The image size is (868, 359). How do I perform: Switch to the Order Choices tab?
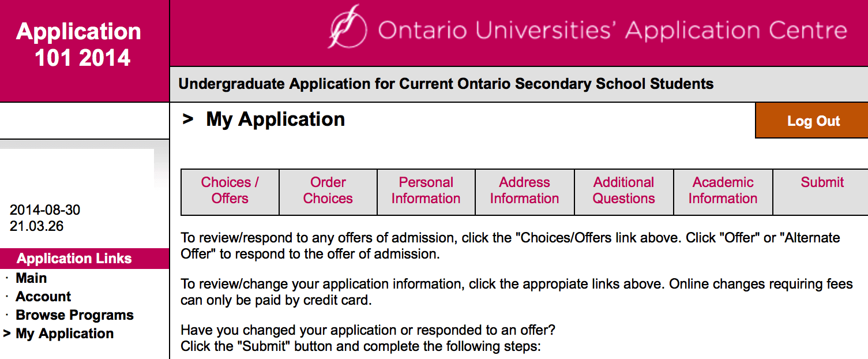click(x=328, y=190)
